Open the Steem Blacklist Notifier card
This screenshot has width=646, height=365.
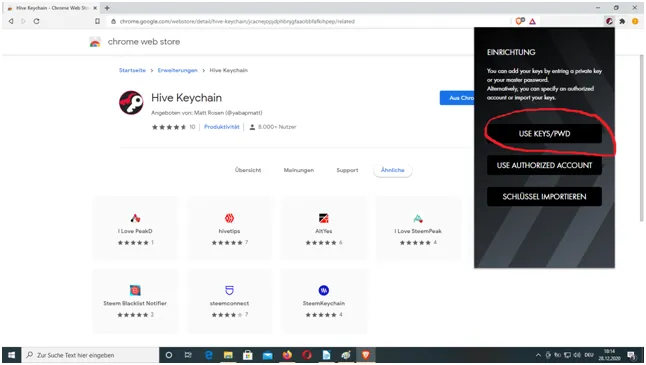[x=135, y=301]
